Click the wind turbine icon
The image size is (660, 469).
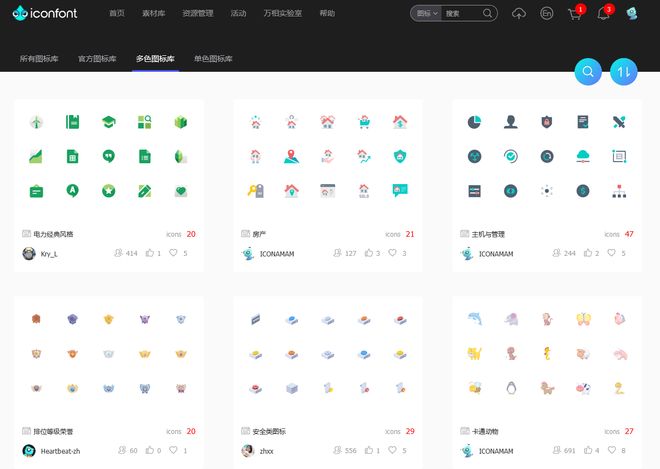[x=37, y=122]
